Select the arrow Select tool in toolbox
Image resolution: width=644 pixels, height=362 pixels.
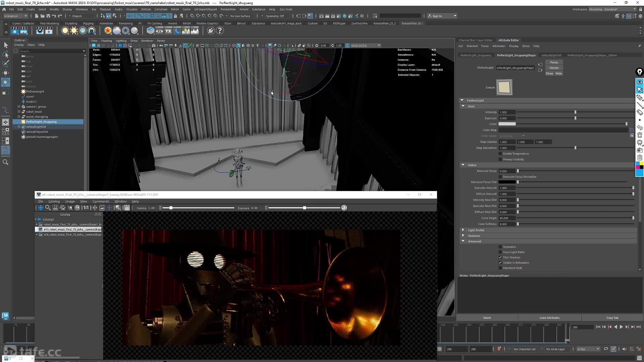[6, 45]
